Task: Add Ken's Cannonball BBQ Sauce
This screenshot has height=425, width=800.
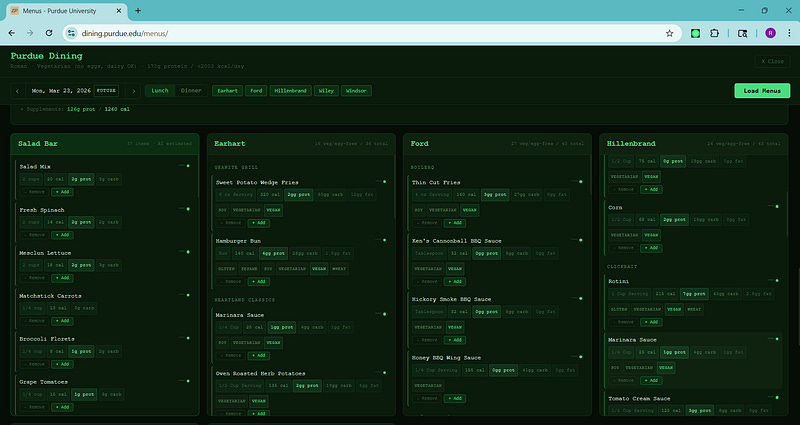Action: [x=455, y=281]
